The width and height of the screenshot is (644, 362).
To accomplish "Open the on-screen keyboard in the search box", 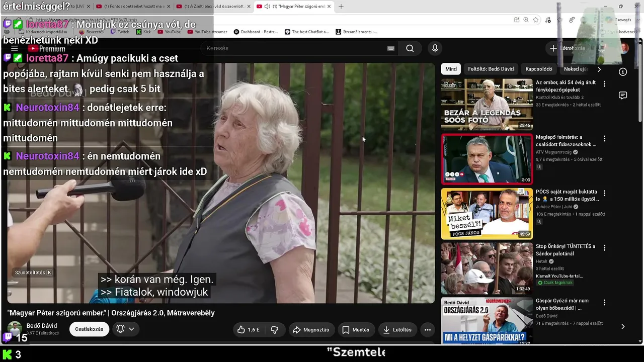I will coord(391,48).
